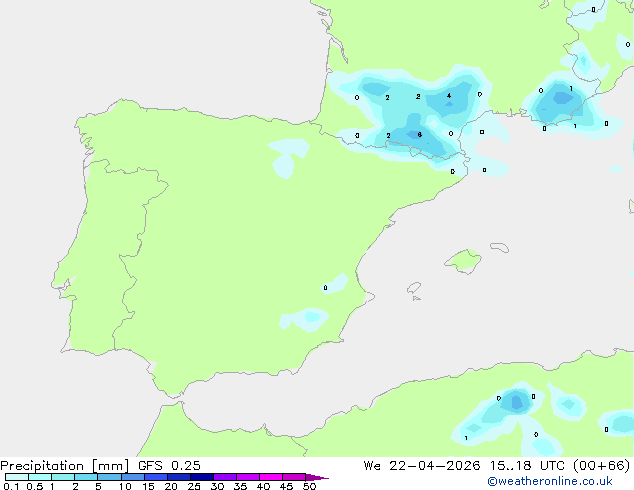This screenshot has height=490, width=634.
Task: Click the 'We 22-04-2026' date text
Action: 422,466
